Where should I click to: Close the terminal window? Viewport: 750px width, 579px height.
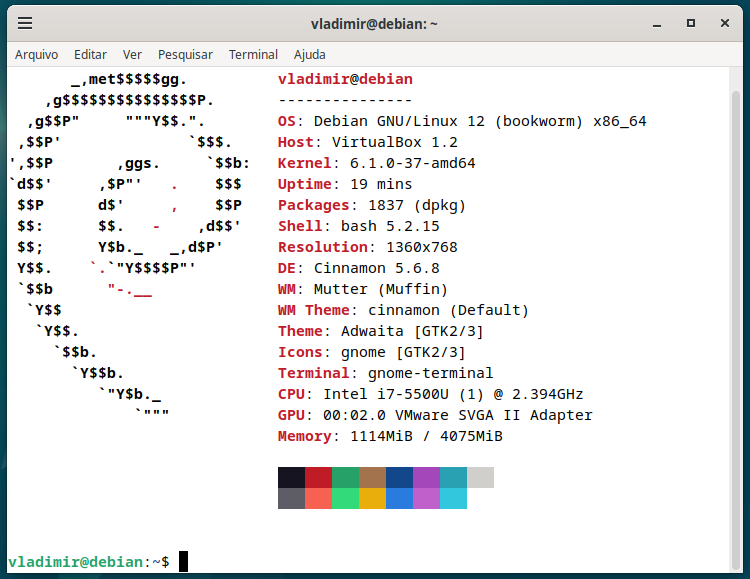725,23
